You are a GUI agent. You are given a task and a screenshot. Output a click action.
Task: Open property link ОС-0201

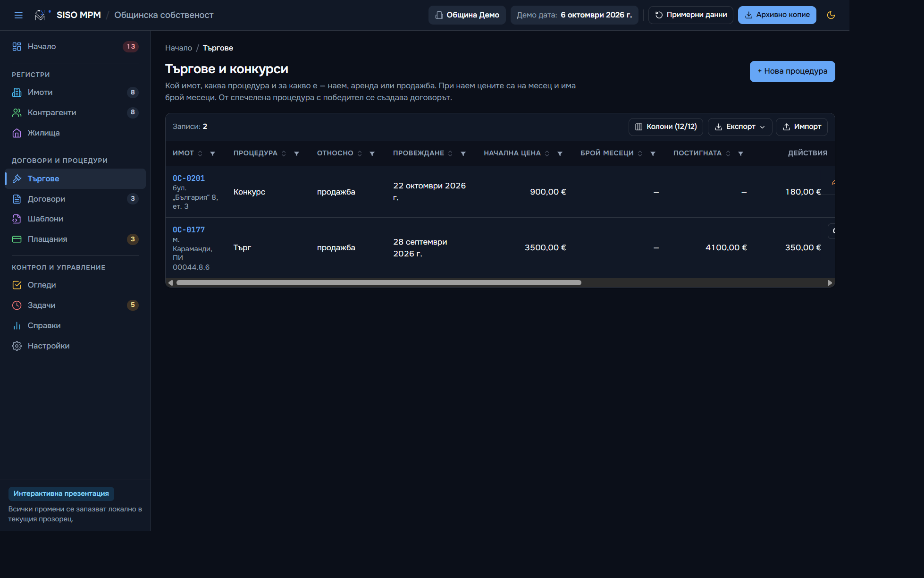[x=189, y=178]
